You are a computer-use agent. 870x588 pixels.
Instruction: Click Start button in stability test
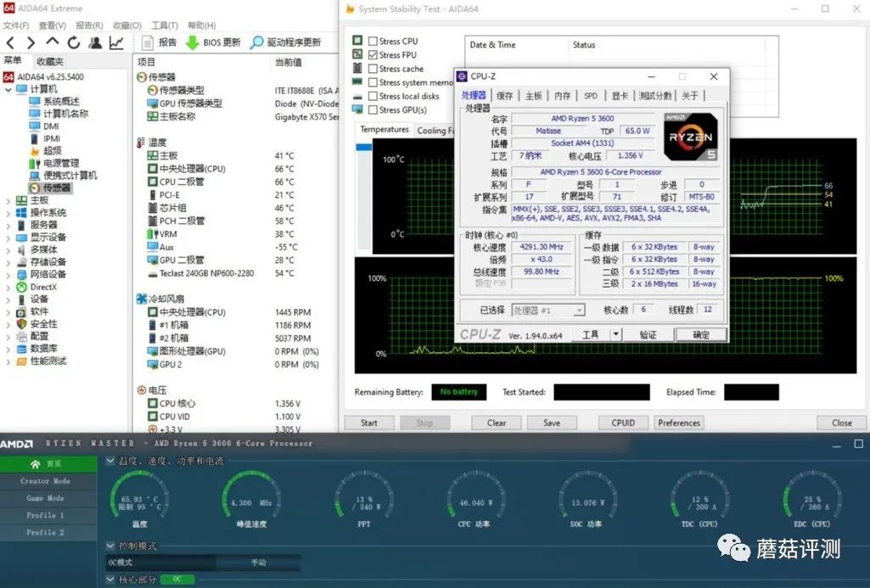click(369, 423)
